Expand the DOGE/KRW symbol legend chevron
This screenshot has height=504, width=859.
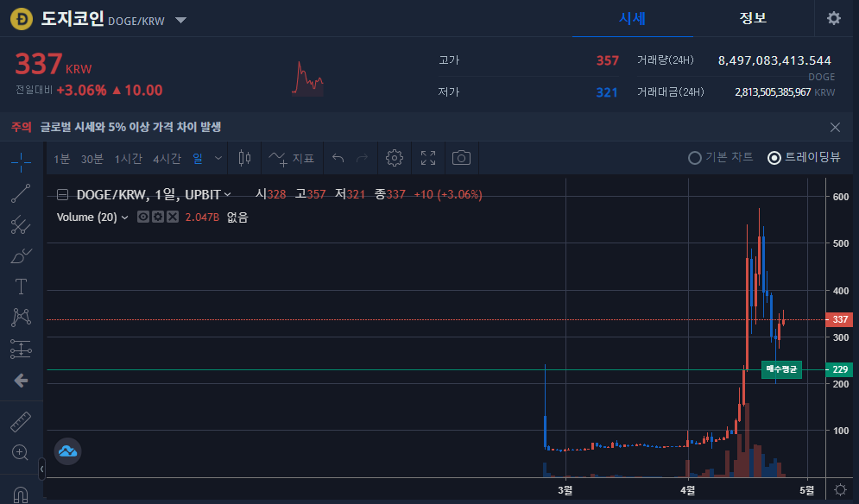pos(227,194)
